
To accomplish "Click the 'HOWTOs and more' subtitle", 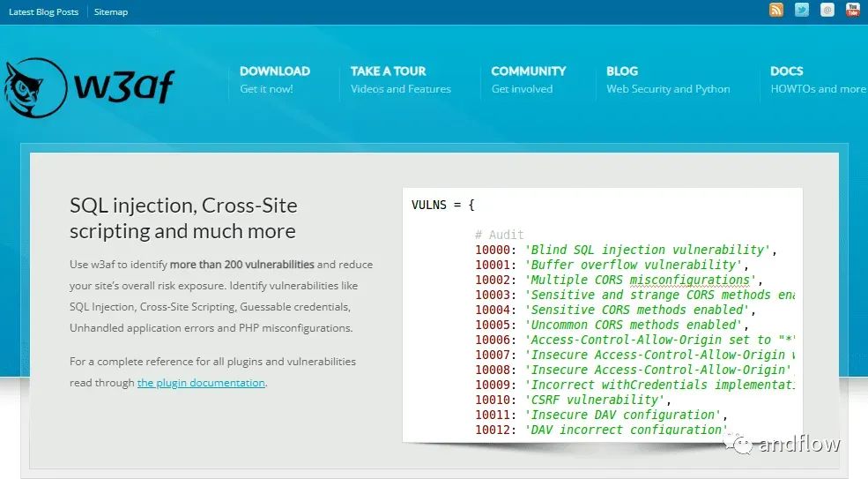I will (x=818, y=89).
